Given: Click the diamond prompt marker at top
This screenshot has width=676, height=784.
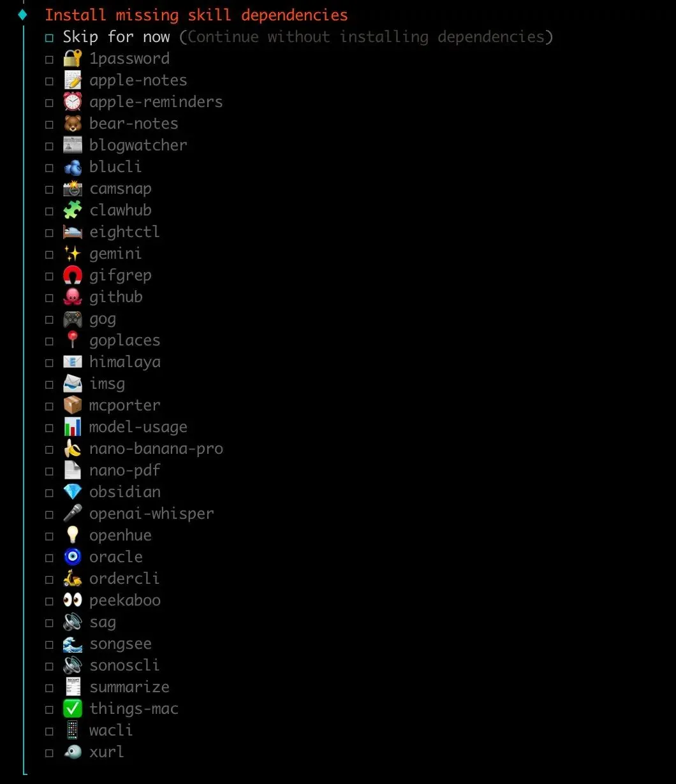Looking at the screenshot, I should 23,14.
